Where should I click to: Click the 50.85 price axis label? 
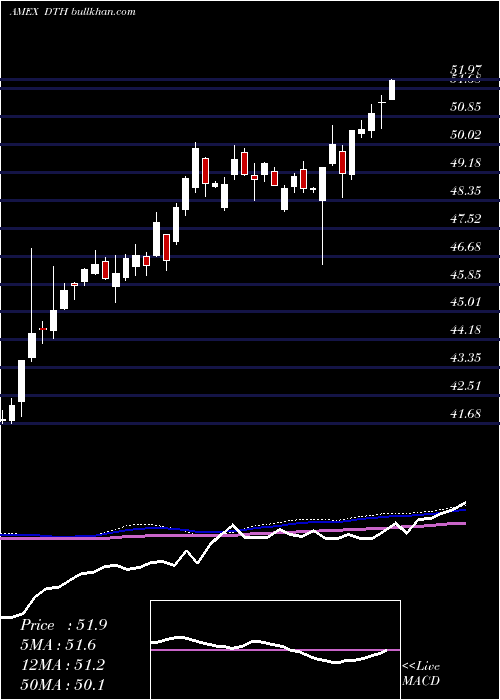pos(465,107)
